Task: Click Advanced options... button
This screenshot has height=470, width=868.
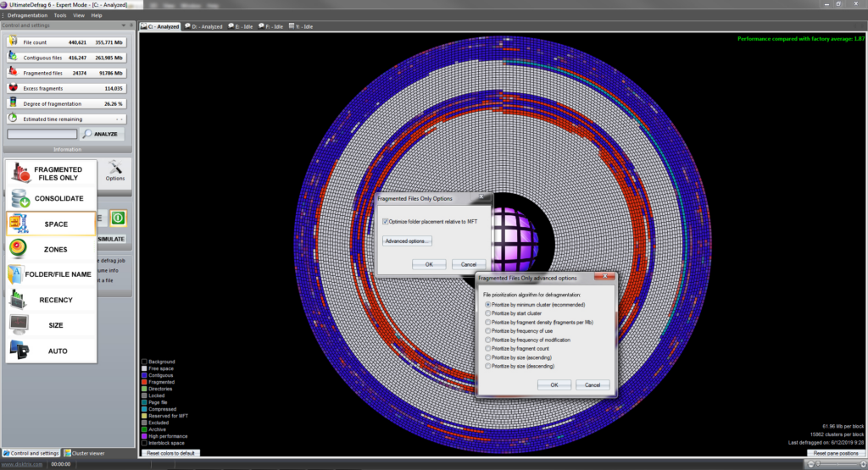Action: 407,241
